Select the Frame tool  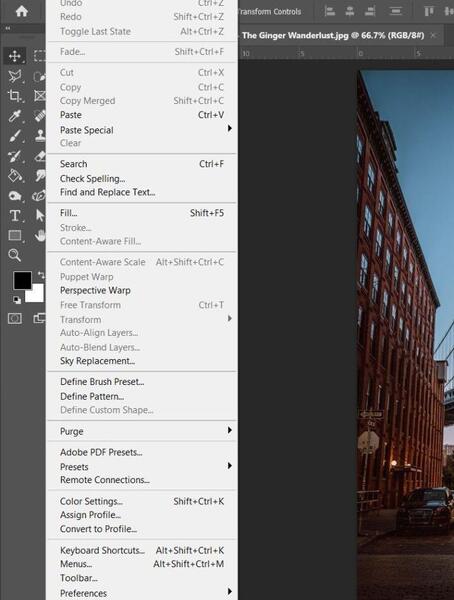[39, 96]
